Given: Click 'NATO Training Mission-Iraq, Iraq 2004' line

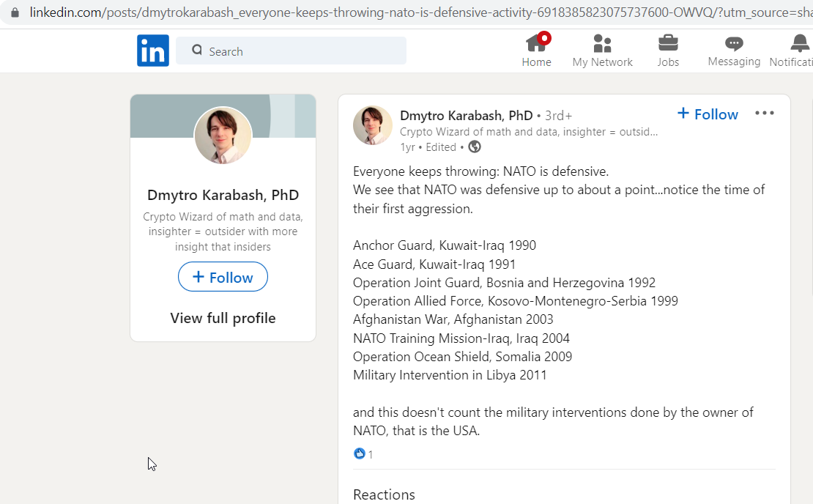Looking at the screenshot, I should point(461,338).
